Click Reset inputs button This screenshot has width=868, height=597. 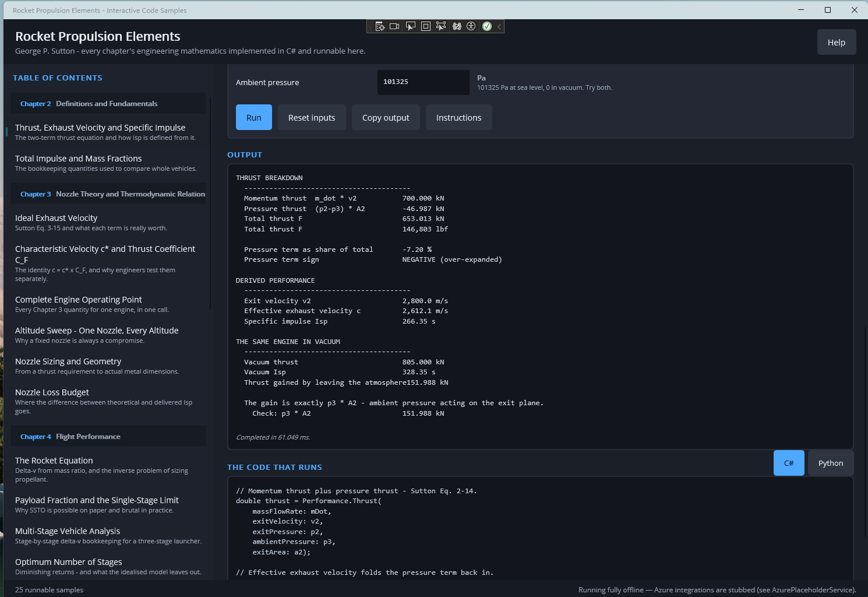tap(312, 117)
